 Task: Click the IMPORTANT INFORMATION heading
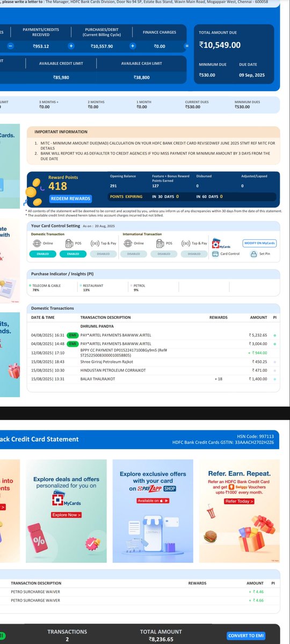click(60, 131)
